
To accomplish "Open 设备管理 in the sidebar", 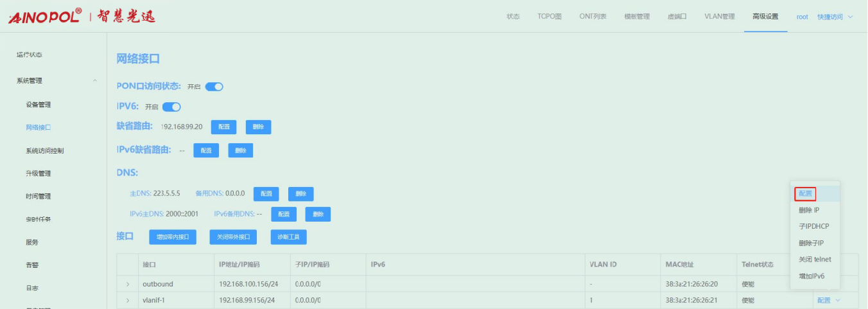I will pyautogui.click(x=38, y=105).
